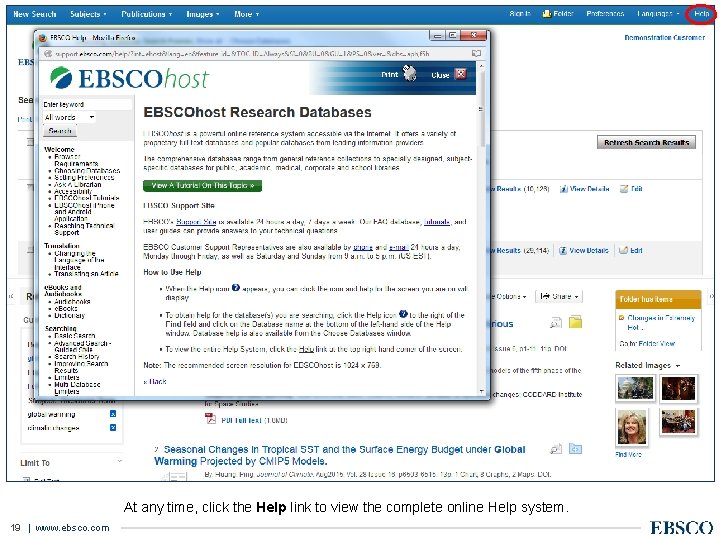Click the View Details icon for first search

tap(563, 189)
